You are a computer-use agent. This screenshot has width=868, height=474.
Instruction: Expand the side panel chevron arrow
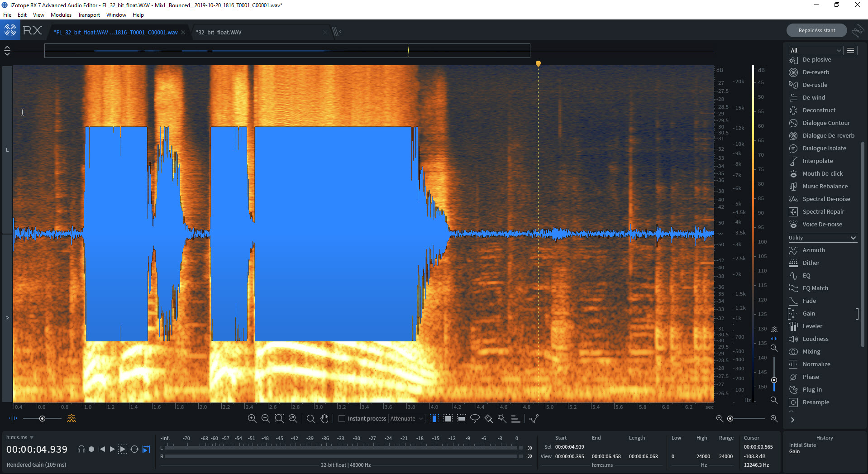792,420
